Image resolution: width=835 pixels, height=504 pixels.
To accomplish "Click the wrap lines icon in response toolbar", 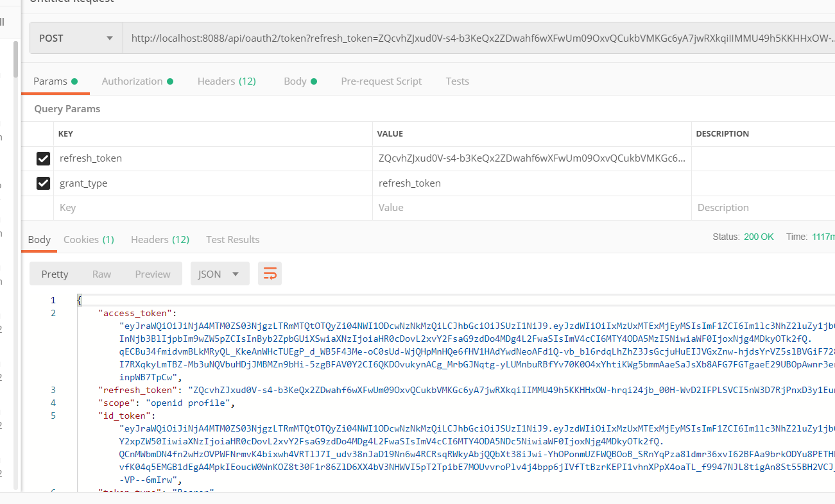I will (270, 274).
